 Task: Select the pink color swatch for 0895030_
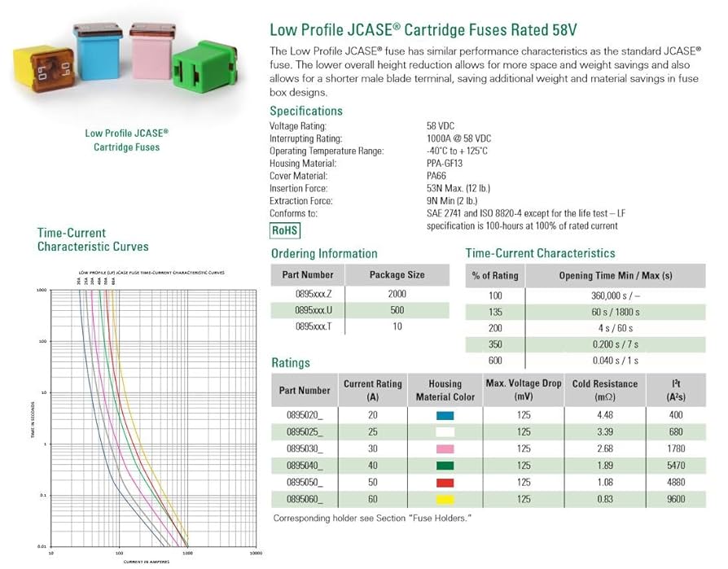click(x=445, y=449)
